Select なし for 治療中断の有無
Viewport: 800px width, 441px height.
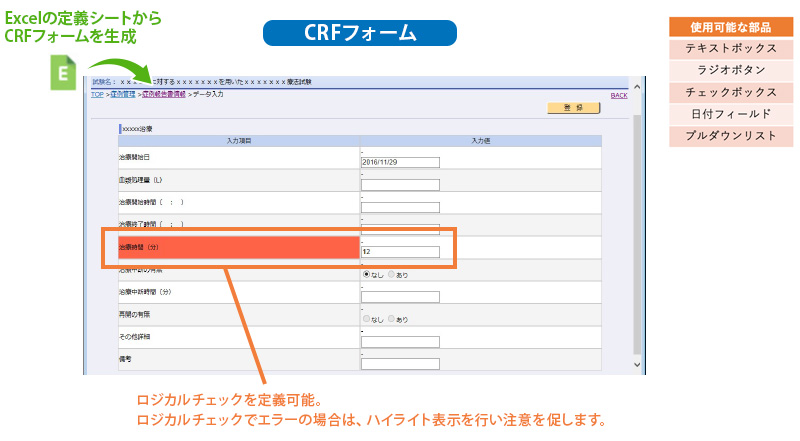366,272
